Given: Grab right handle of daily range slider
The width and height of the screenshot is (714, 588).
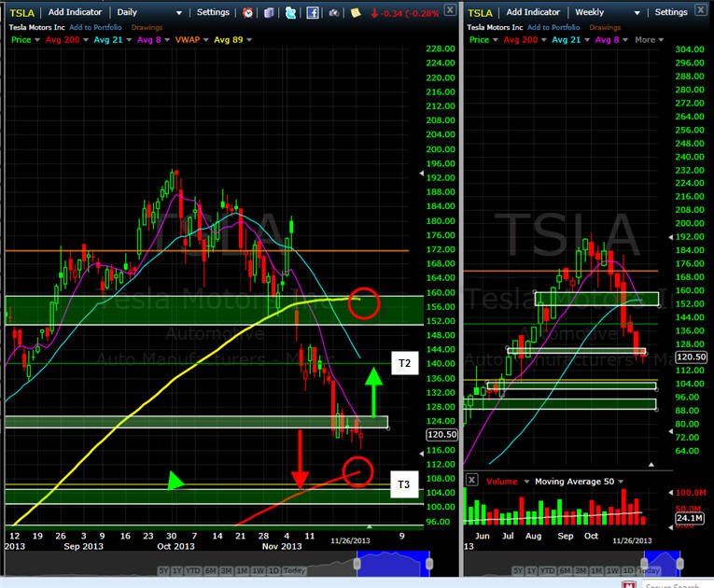Looking at the screenshot, I should (429, 564).
